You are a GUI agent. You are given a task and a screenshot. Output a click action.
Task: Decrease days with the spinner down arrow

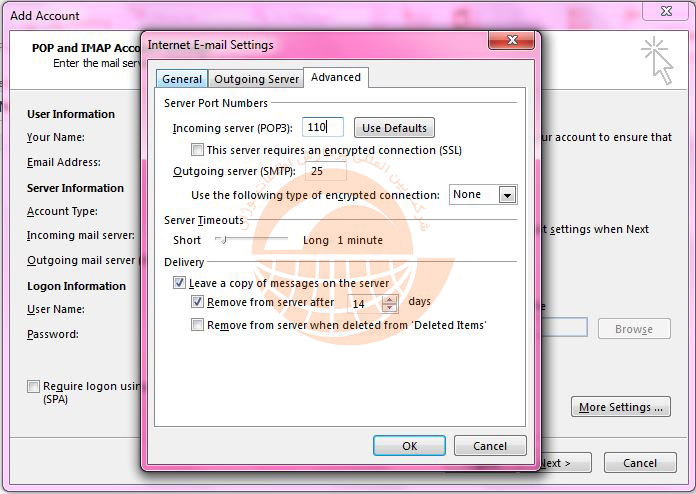389,307
